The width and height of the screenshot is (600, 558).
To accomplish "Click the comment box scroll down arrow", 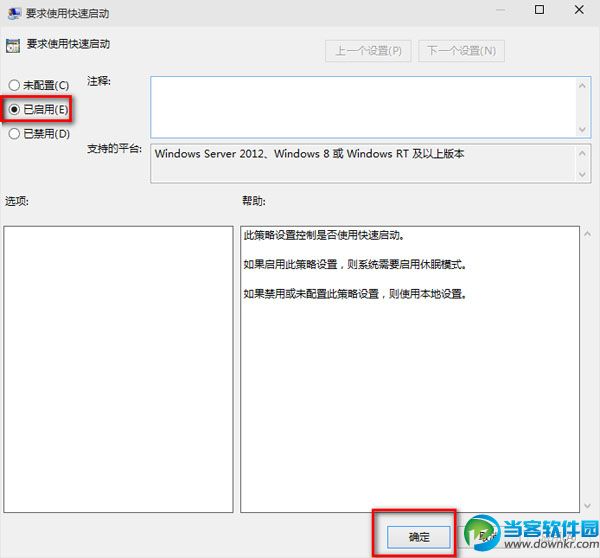I will click(x=582, y=129).
